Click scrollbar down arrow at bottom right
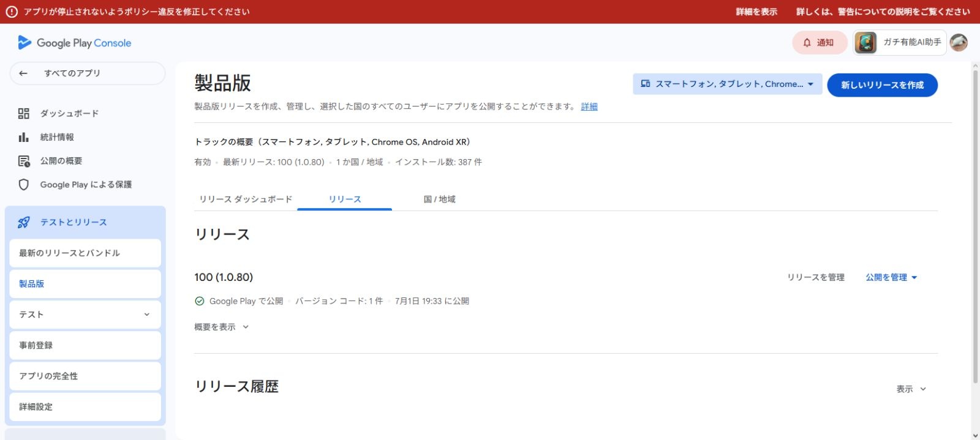 tap(975, 435)
